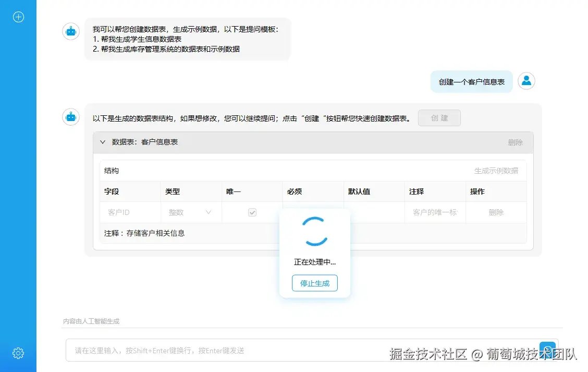Image resolution: width=588 pixels, height=372 pixels.
Task: Click the 必须 column header
Action: coord(295,191)
